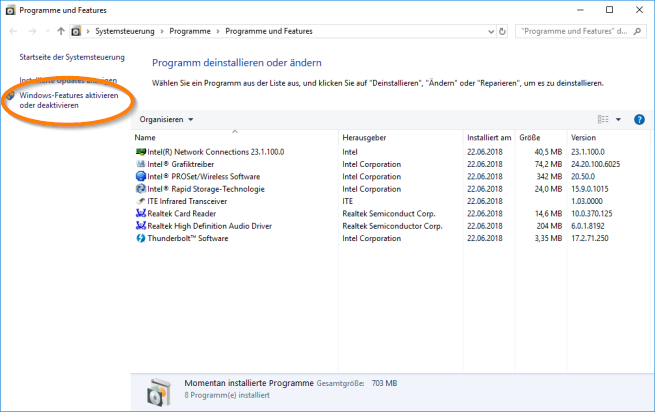
Task: Click the search magnifier icon
Action: 637,31
